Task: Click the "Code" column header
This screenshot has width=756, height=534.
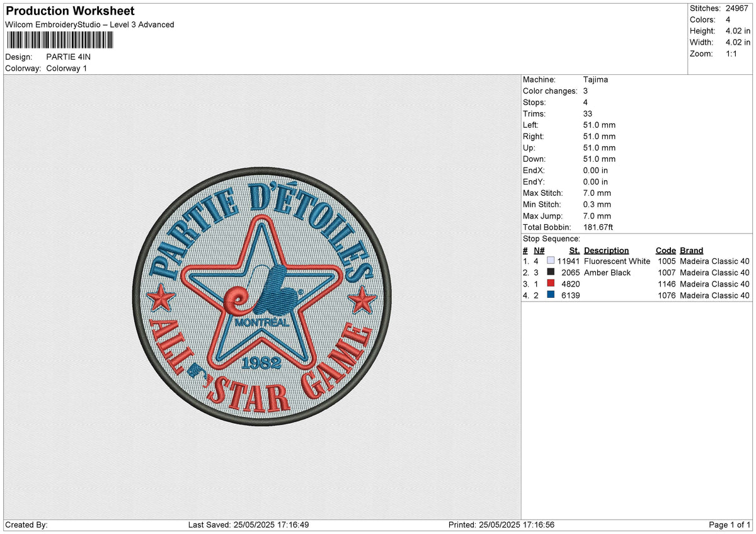Action: pyautogui.click(x=666, y=250)
